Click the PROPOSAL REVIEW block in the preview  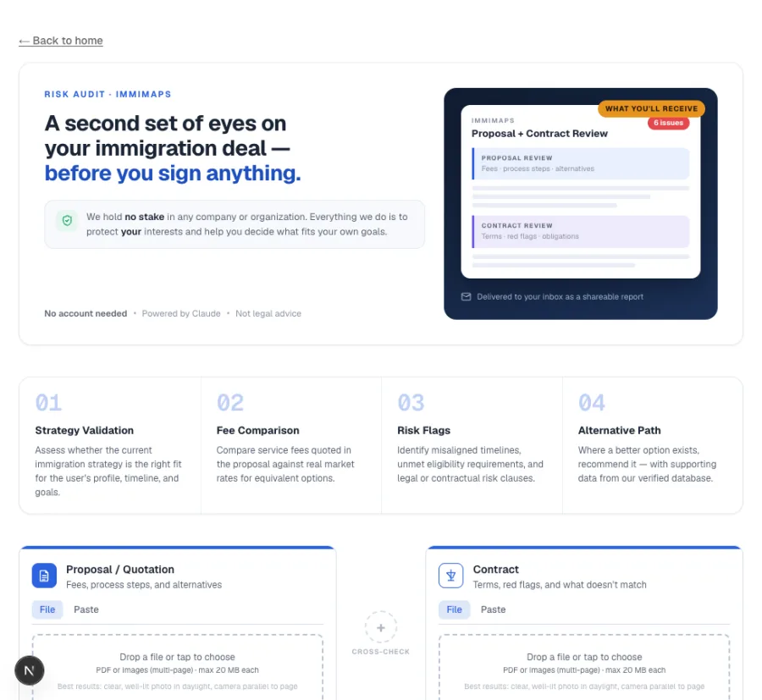(581, 163)
